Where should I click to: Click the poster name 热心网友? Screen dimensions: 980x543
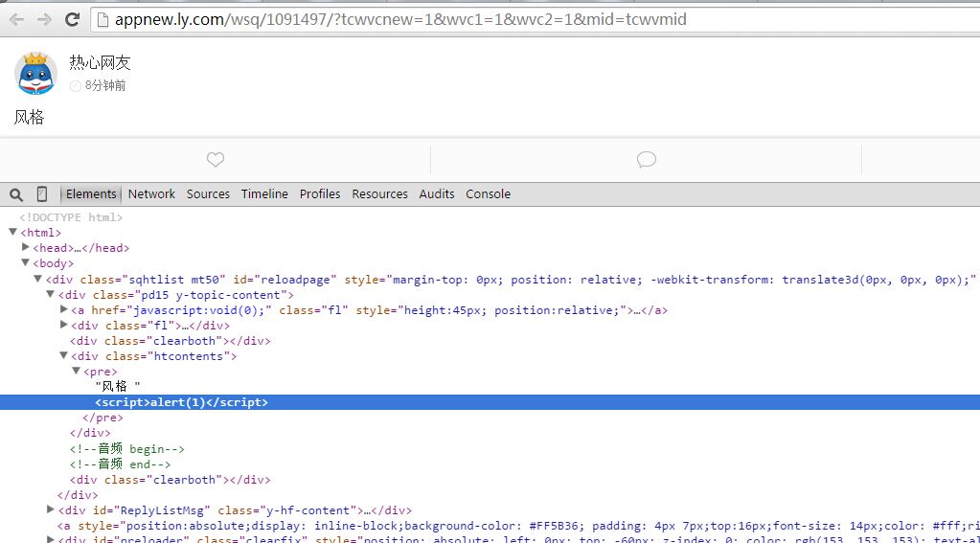pos(100,62)
